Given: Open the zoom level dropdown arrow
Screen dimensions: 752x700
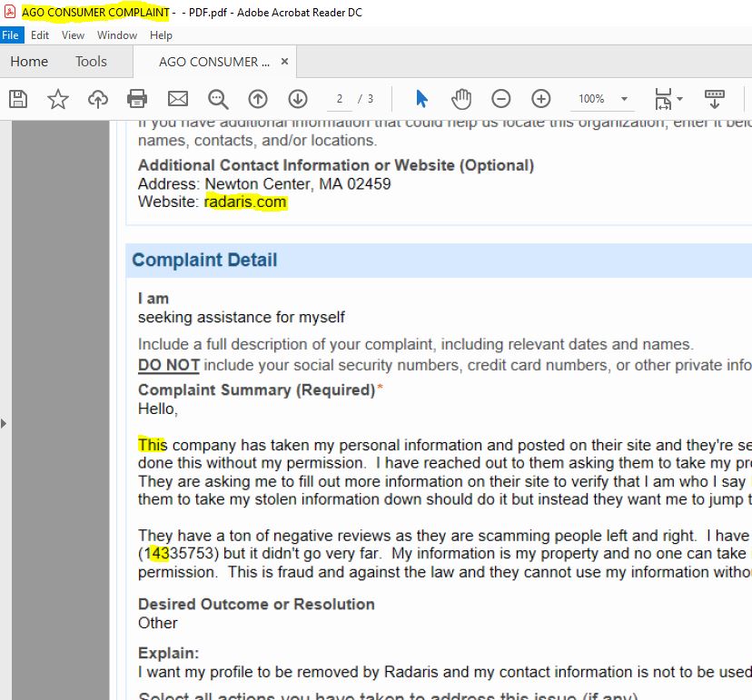Looking at the screenshot, I should pyautogui.click(x=625, y=99).
